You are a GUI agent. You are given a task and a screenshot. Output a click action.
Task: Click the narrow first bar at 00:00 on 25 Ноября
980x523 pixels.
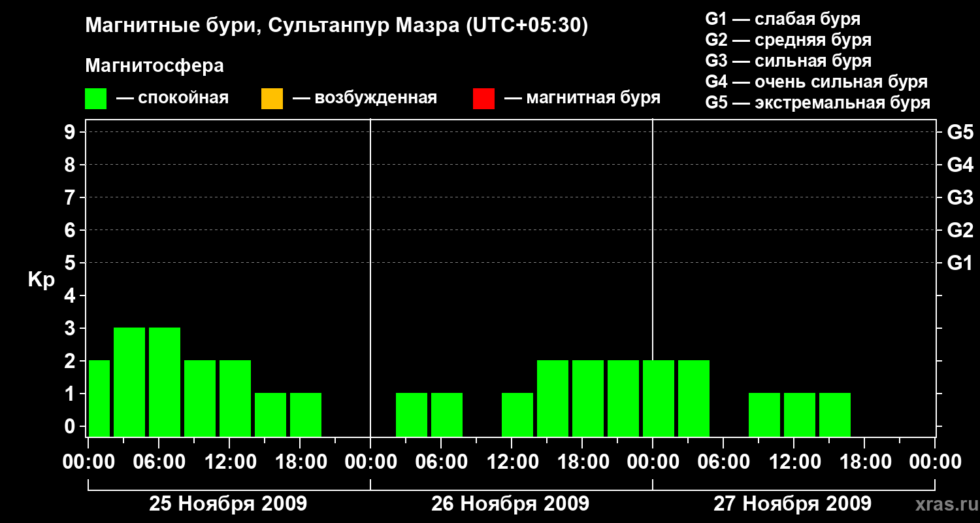[x=99, y=398]
